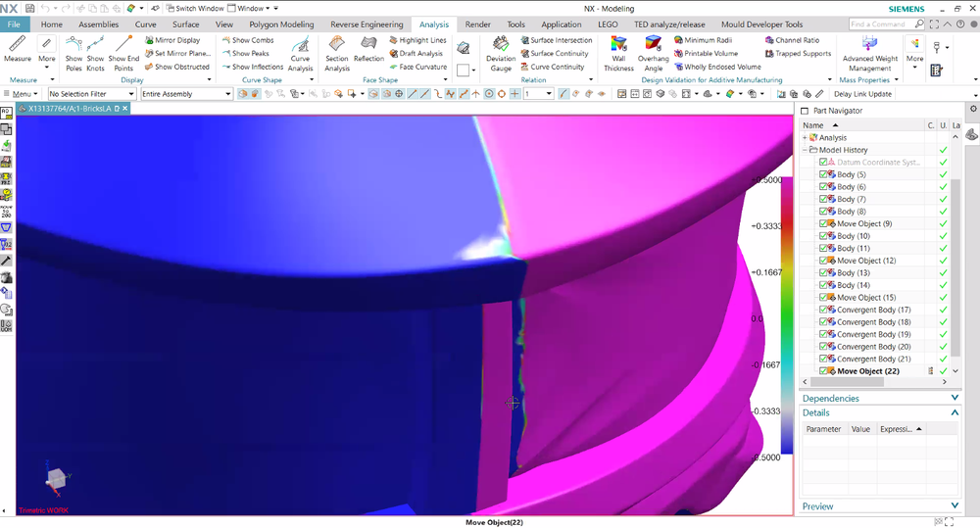Viewport: 980px width, 528px height.
Task: Close the X13137764 BricksLA document tab
Action: [125, 108]
